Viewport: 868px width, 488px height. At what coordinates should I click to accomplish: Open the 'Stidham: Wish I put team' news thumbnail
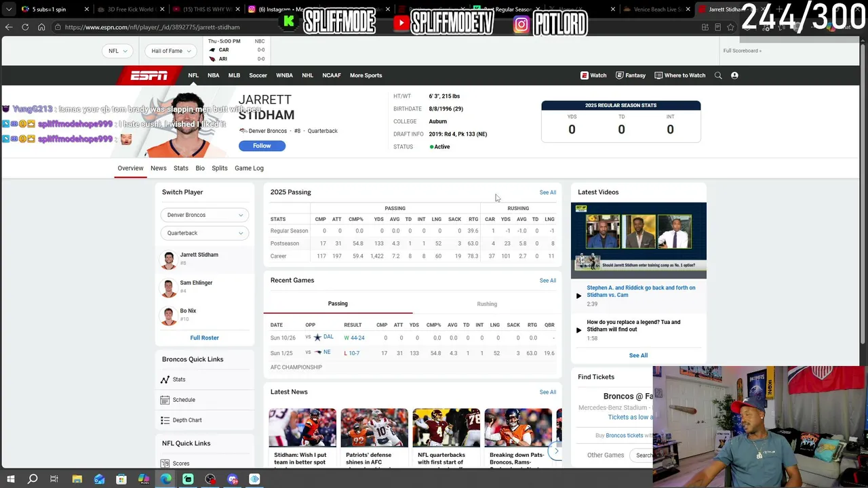click(x=302, y=428)
